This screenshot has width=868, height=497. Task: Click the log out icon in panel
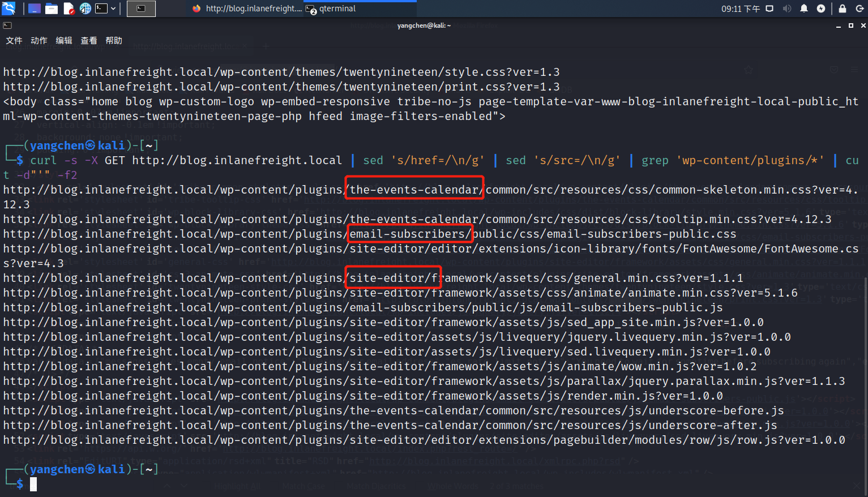(x=860, y=8)
